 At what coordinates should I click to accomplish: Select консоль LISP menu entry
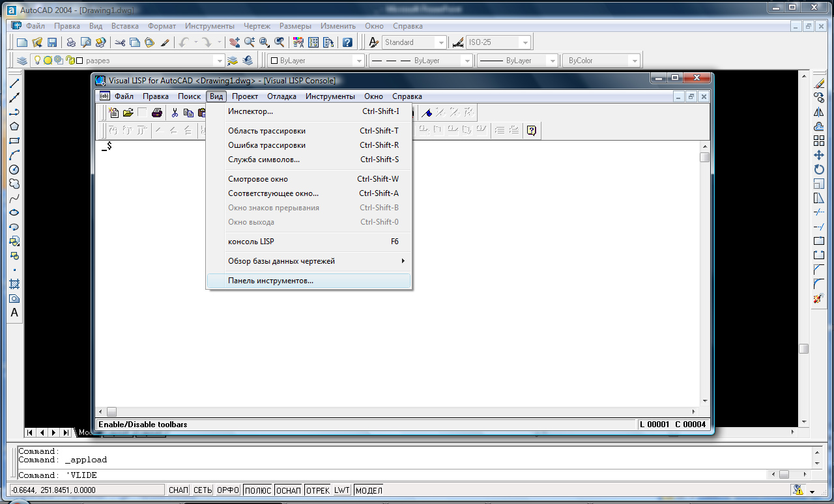309,242
